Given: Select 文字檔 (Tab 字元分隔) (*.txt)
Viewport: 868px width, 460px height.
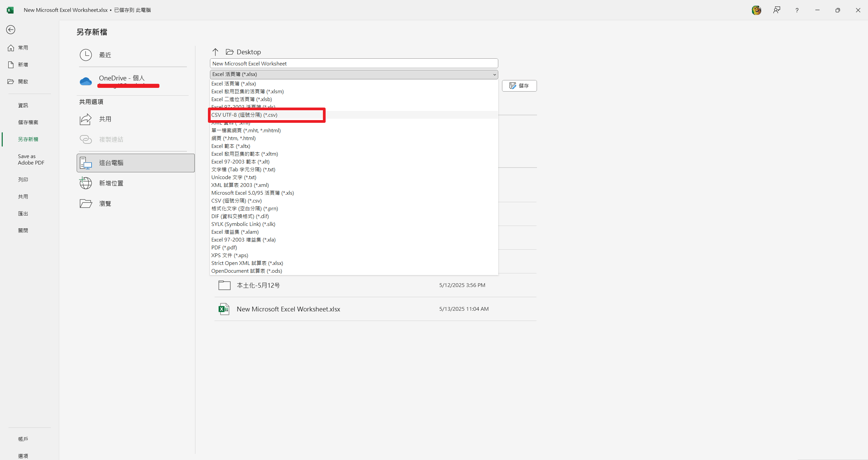Looking at the screenshot, I should click(x=354, y=170).
